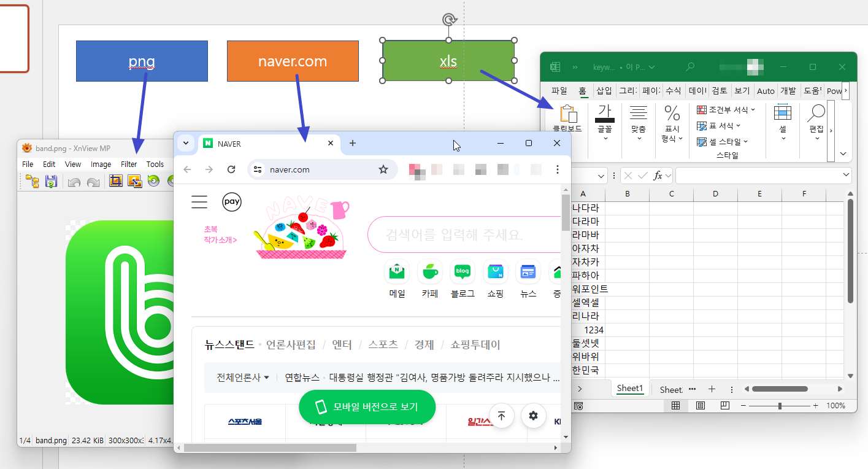This screenshot has height=469, width=868.
Task: Select the green xls shape on slide
Action: 448,61
